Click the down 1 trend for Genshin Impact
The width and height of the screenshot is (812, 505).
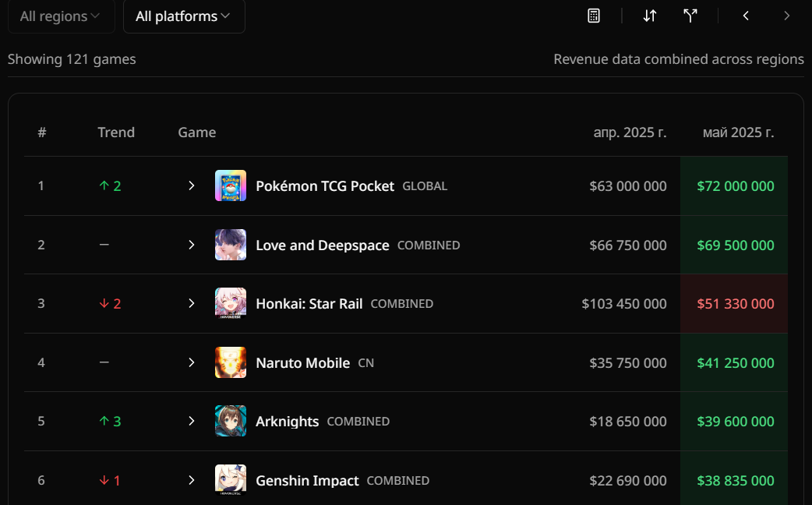click(110, 481)
